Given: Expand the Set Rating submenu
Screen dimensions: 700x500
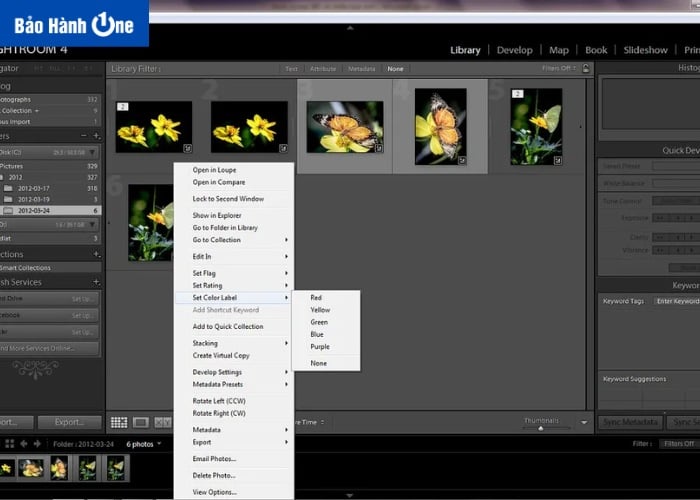Looking at the screenshot, I should [234, 285].
